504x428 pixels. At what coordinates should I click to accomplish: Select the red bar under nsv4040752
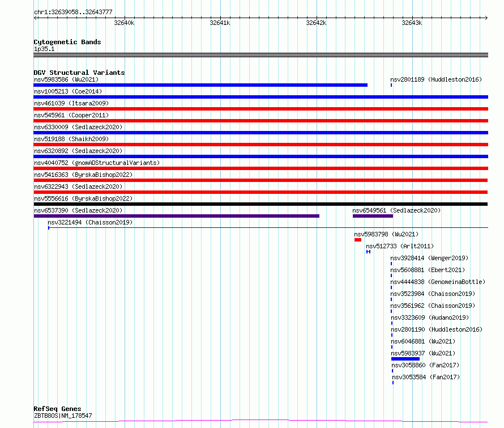click(x=261, y=168)
